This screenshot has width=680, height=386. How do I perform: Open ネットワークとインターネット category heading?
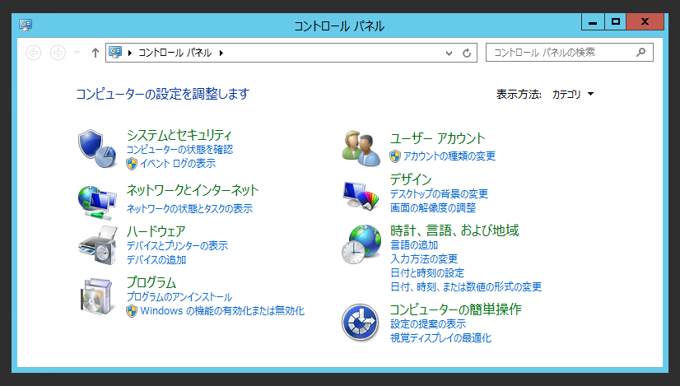193,190
